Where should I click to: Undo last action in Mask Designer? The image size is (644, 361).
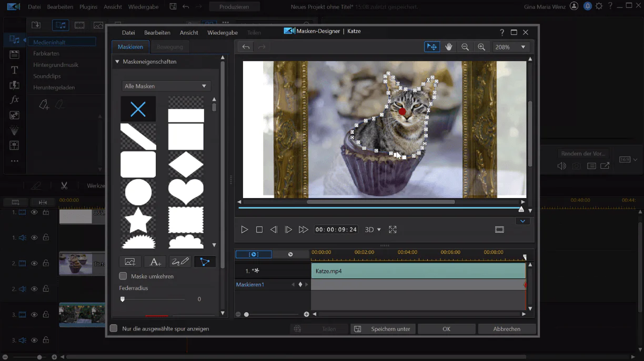tap(246, 47)
